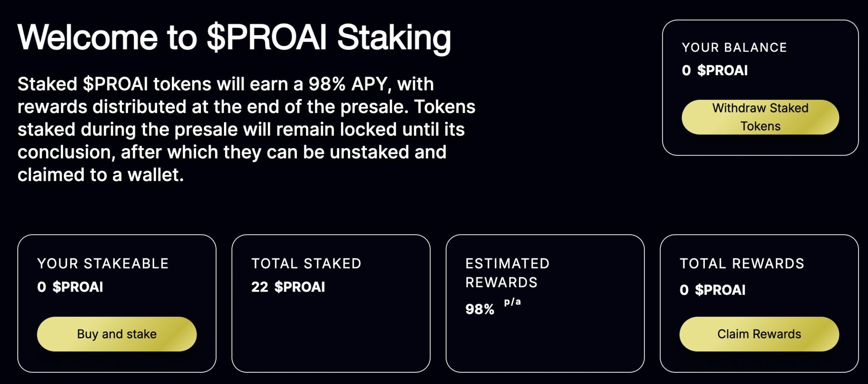Click the word "presale" in the description
868x384 pixels.
pos(374,107)
